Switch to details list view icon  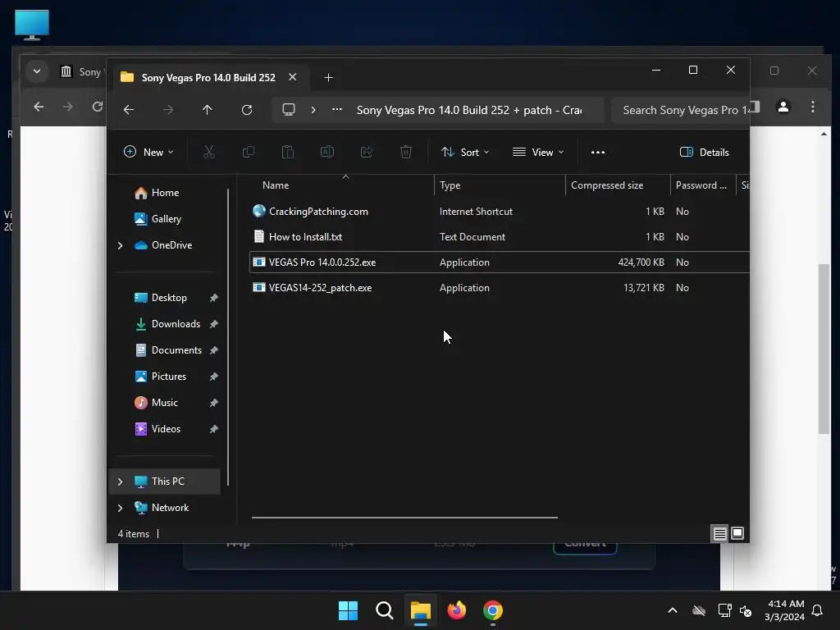[719, 533]
